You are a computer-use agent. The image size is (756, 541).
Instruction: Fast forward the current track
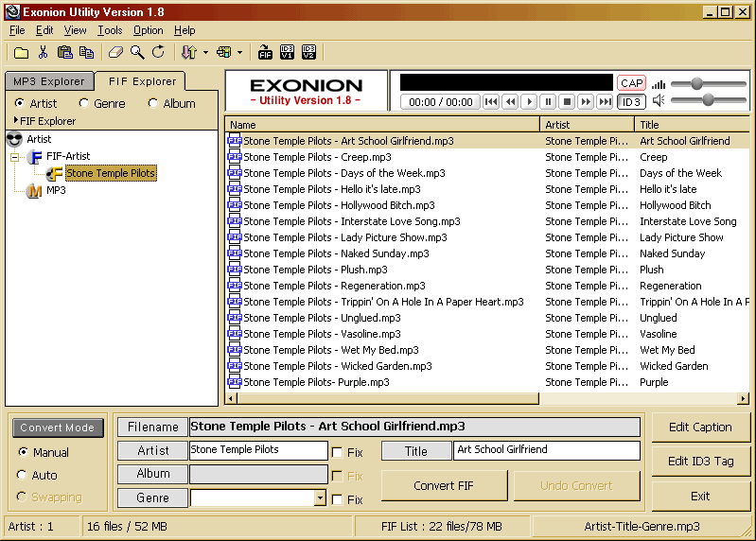coord(586,101)
